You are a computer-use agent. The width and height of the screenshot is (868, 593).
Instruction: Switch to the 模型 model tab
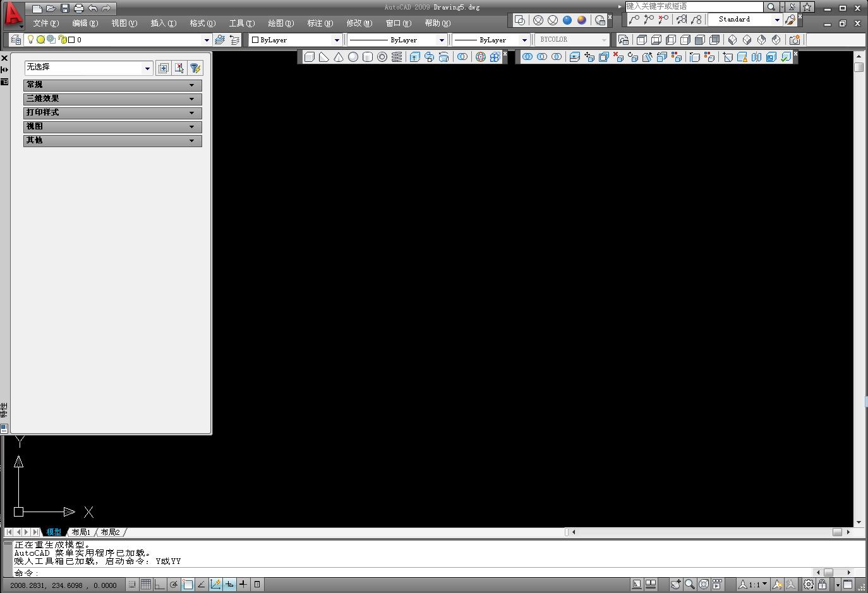pyautogui.click(x=54, y=532)
